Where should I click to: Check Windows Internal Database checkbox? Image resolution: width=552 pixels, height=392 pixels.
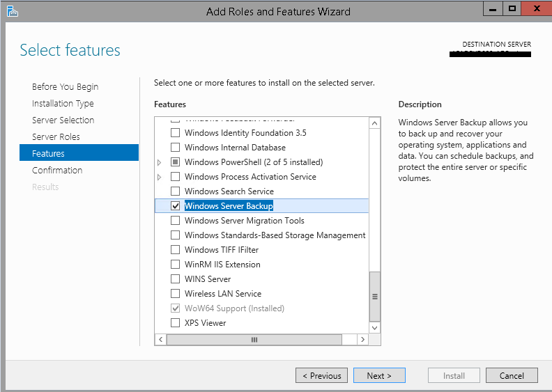tap(175, 148)
